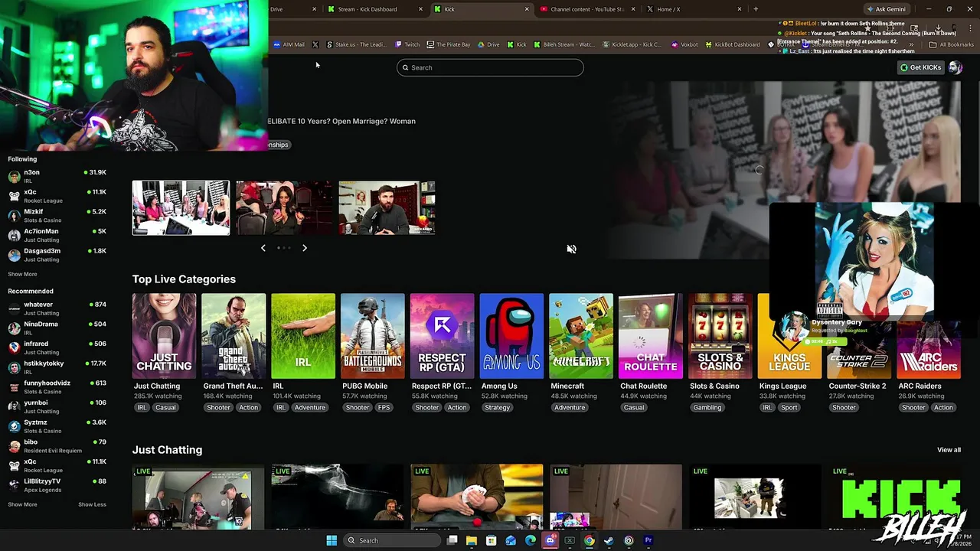This screenshot has height=551, width=980.
Task: Open the Minecraft category tile
Action: pyautogui.click(x=581, y=336)
